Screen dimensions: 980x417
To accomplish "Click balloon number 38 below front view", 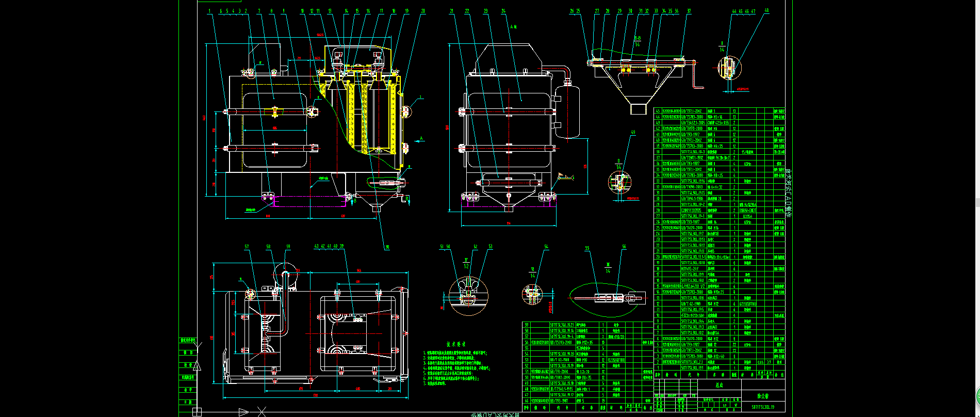I will (x=386, y=247).
